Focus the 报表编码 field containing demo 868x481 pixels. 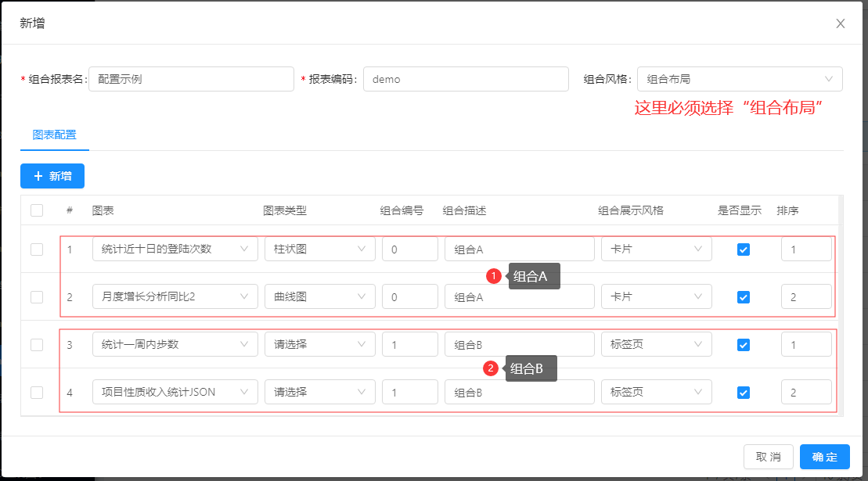[465, 79]
